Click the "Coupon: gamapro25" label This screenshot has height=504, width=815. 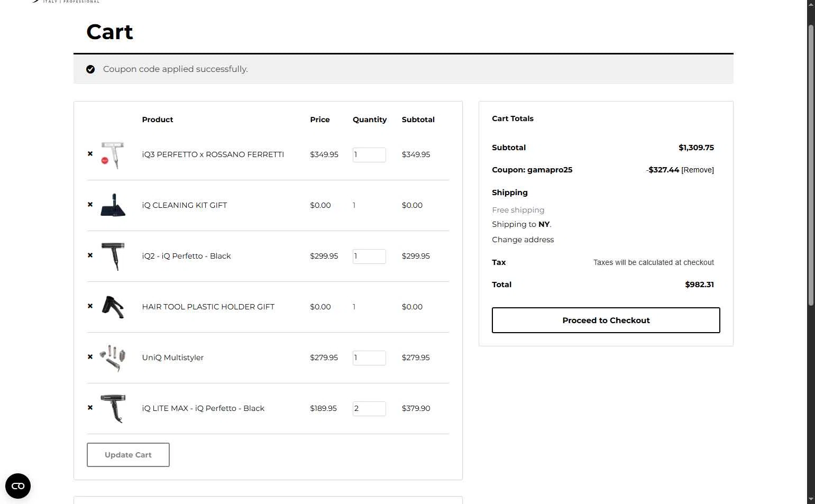click(x=532, y=170)
